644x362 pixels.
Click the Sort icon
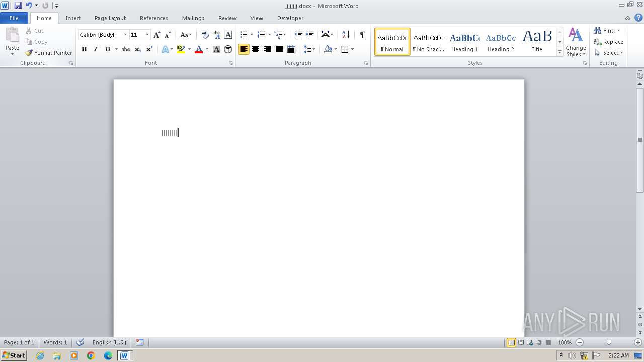(x=346, y=35)
